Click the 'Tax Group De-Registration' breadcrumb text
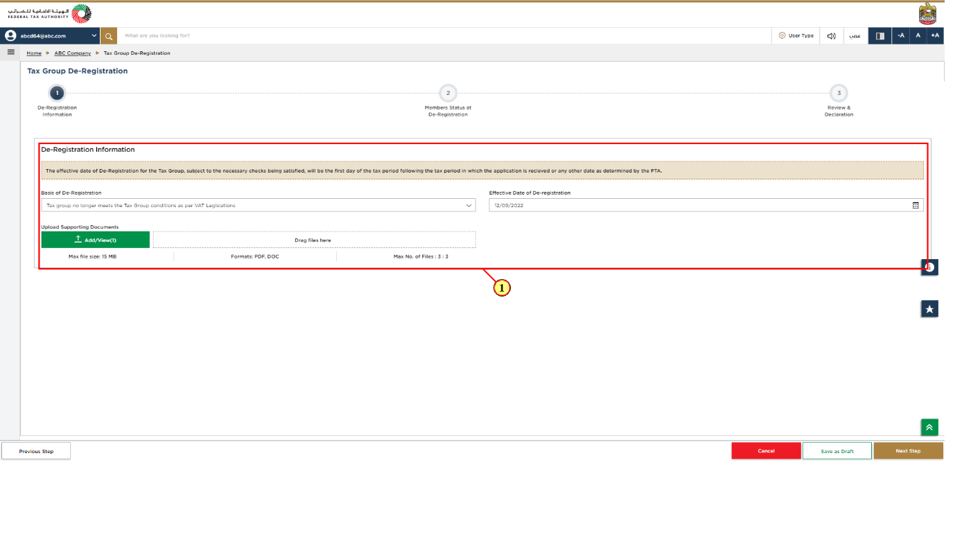Image resolution: width=980 pixels, height=555 pixels. point(137,53)
